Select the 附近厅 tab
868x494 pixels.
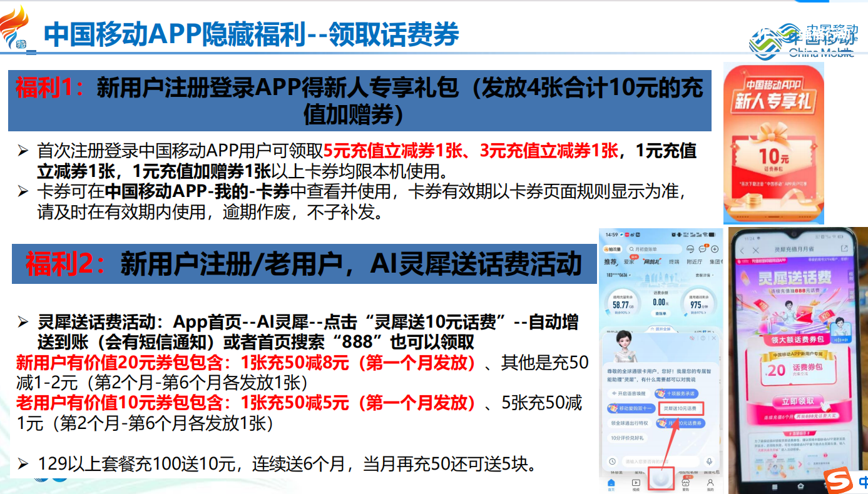[x=693, y=262]
